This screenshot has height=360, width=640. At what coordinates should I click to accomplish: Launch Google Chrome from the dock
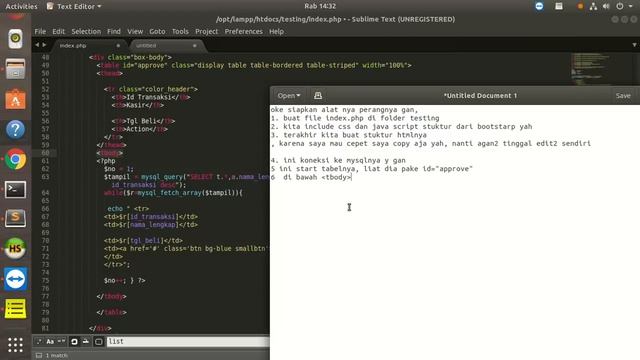point(16,160)
